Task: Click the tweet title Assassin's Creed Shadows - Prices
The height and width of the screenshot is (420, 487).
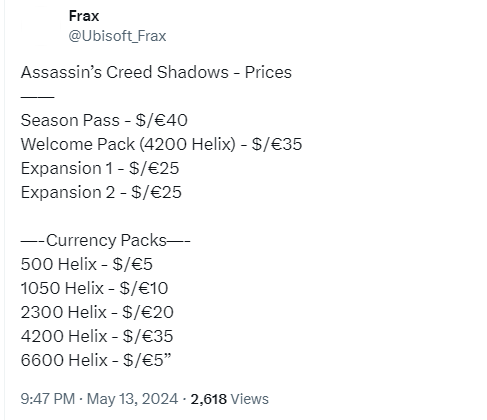Action: 156,72
